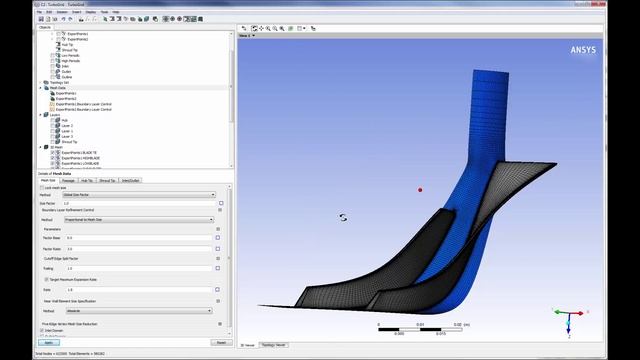This screenshot has width=640, height=360.
Task: Collapse the Parameters section
Action: click(218, 229)
